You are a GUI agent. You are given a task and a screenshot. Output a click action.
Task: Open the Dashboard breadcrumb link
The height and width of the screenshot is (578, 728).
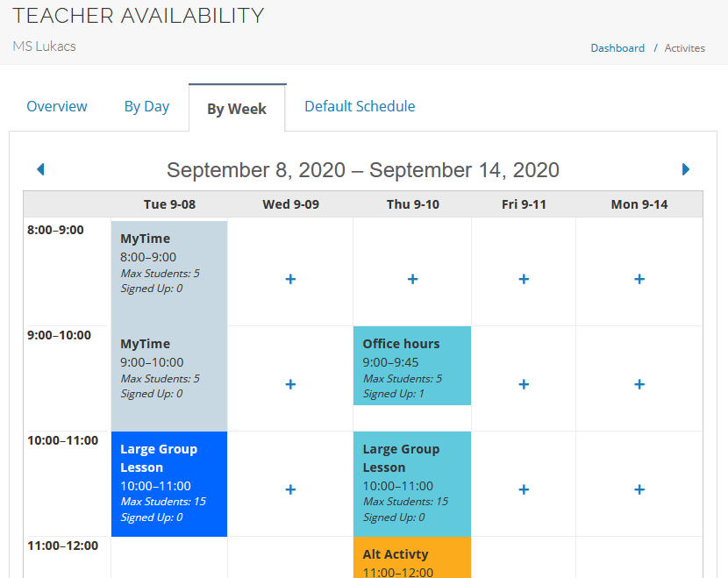coord(617,48)
